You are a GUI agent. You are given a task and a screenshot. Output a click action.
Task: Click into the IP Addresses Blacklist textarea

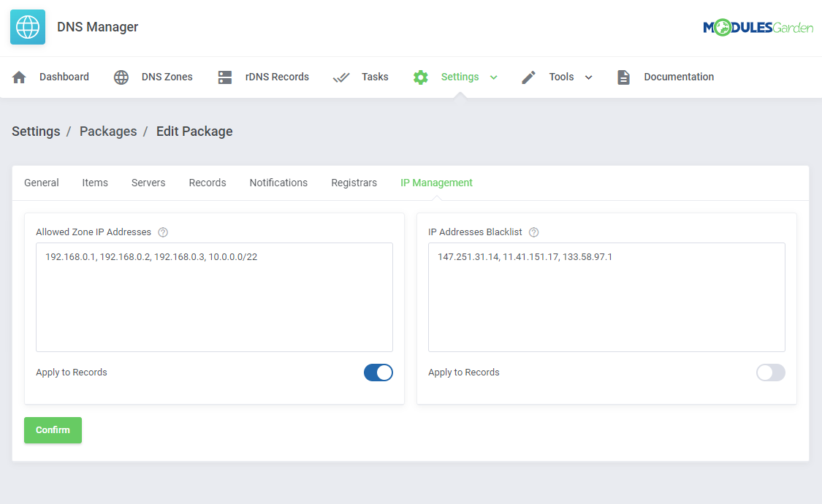606,297
